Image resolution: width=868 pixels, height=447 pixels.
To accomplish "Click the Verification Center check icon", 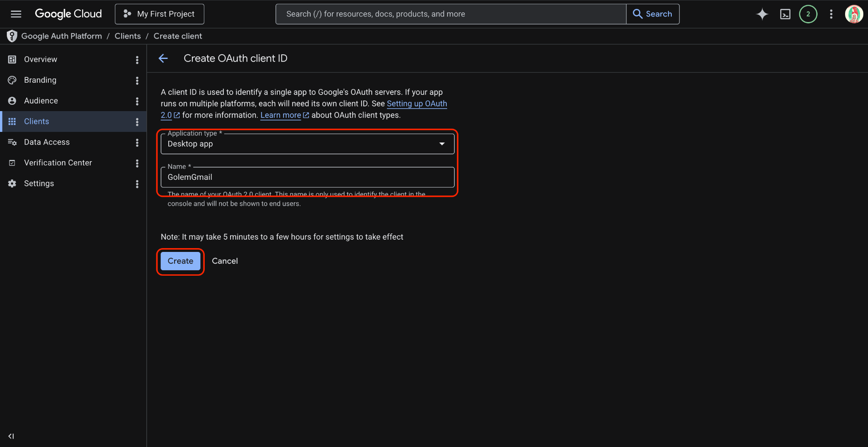I will (x=12, y=163).
